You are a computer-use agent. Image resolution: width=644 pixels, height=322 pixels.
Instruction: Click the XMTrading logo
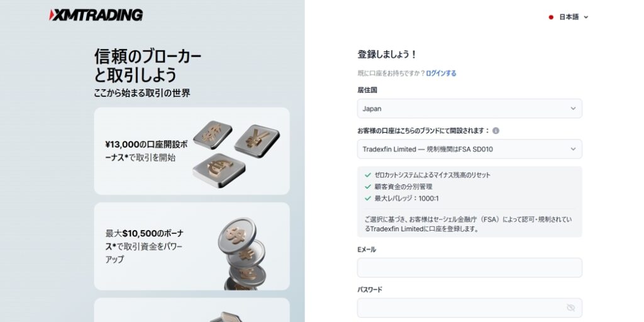coord(96,15)
